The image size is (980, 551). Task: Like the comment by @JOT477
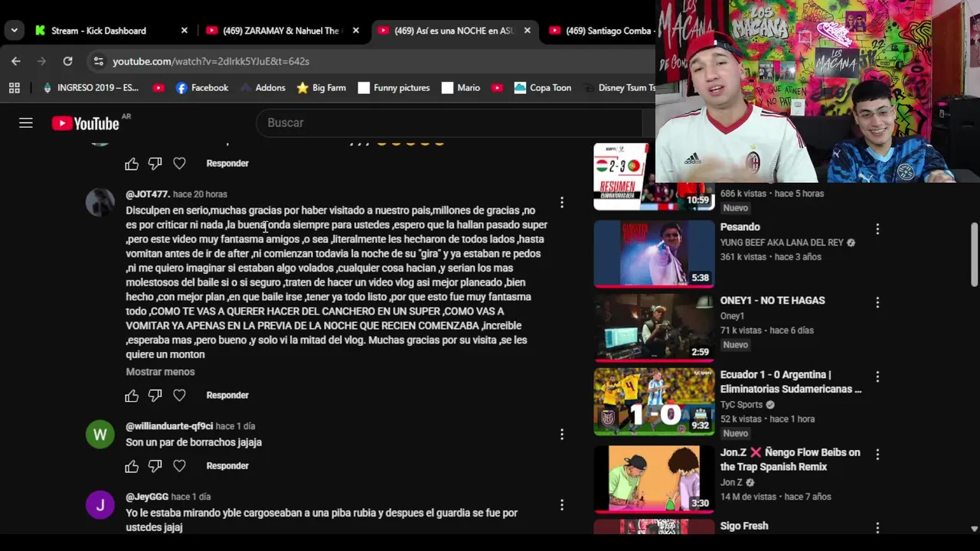(x=132, y=396)
